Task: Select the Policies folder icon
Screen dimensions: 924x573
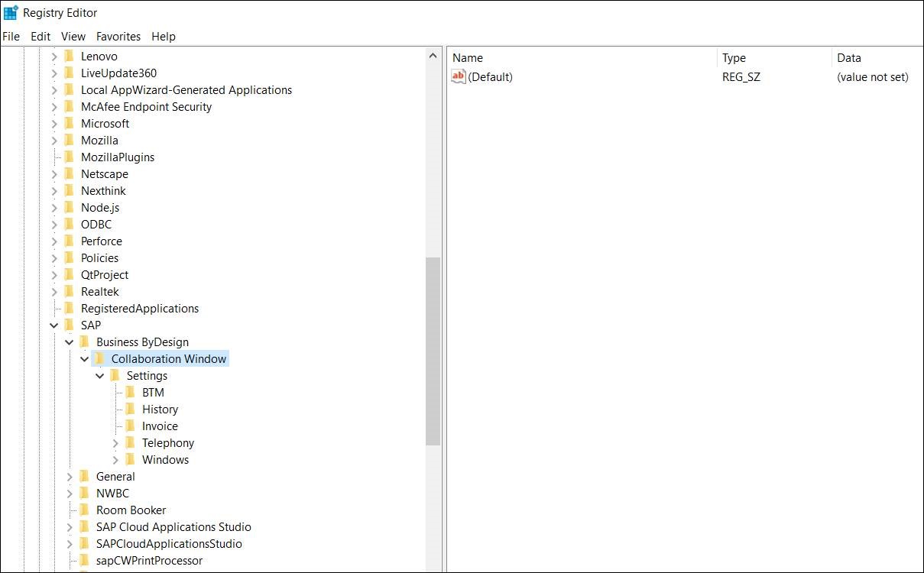Action: [x=70, y=257]
